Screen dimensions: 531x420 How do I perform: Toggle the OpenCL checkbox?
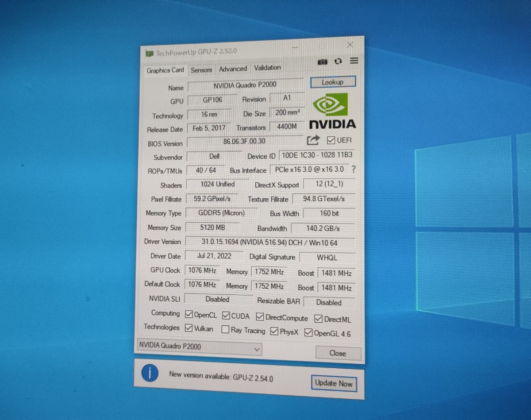pos(189,315)
